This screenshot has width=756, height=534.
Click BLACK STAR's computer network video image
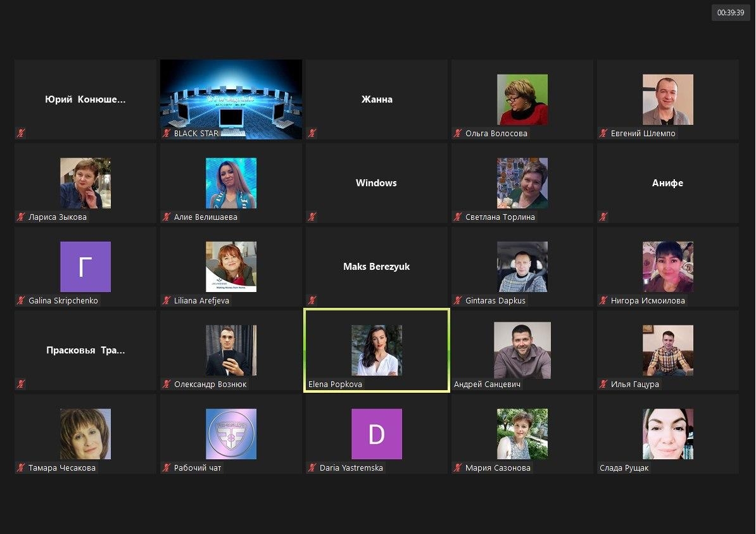231,95
